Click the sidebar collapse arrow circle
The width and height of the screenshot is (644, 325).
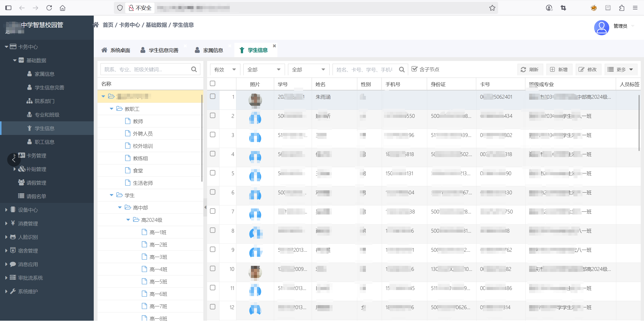(14, 160)
